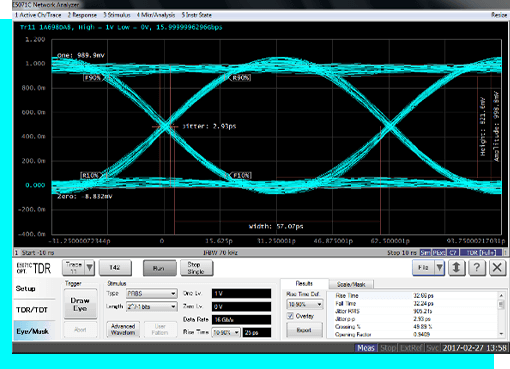Open the Instr State menu
The width and height of the screenshot is (510, 369).
196,15
